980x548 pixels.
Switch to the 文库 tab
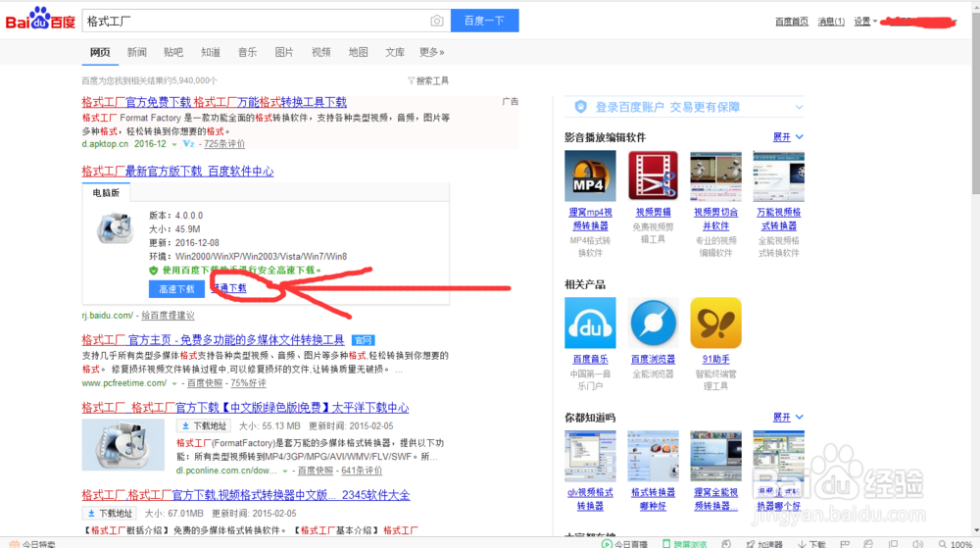395,52
